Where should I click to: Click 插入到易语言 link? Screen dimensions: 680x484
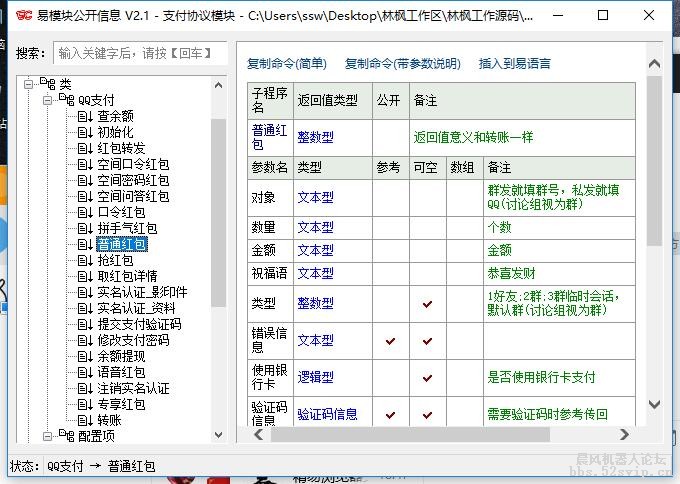click(514, 64)
